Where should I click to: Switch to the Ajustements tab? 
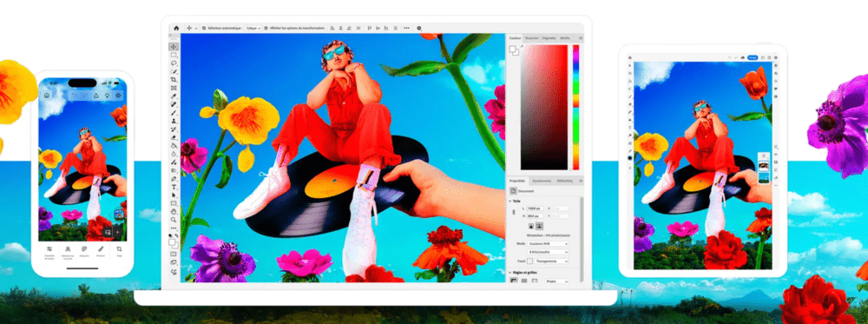tap(542, 181)
